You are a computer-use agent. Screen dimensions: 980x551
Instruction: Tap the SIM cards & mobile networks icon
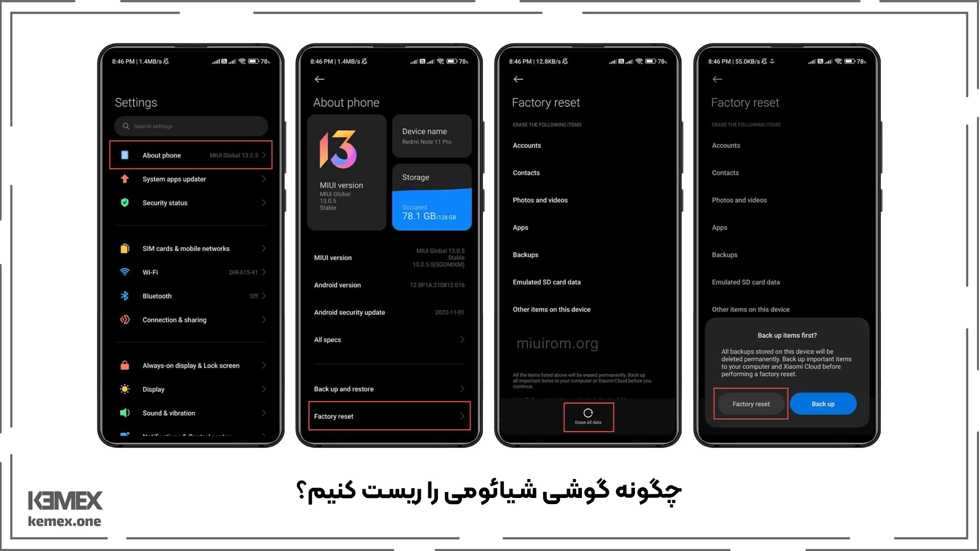(125, 248)
